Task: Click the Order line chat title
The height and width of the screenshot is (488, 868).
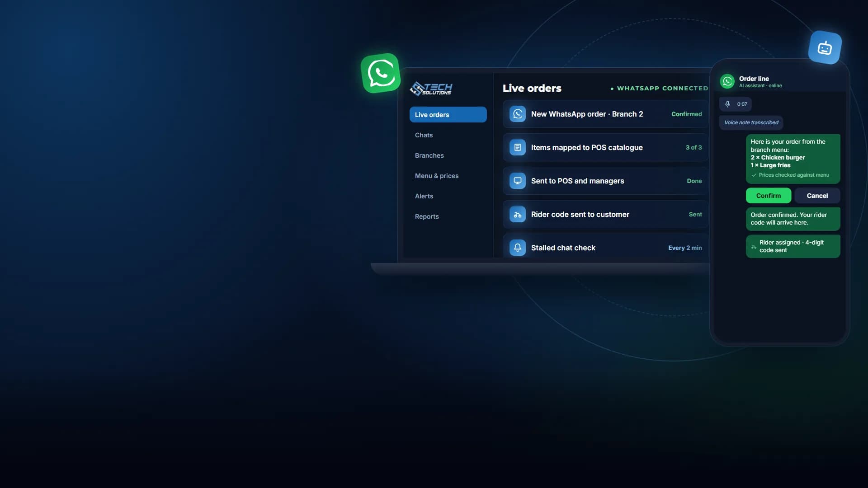Action: [x=754, y=79]
